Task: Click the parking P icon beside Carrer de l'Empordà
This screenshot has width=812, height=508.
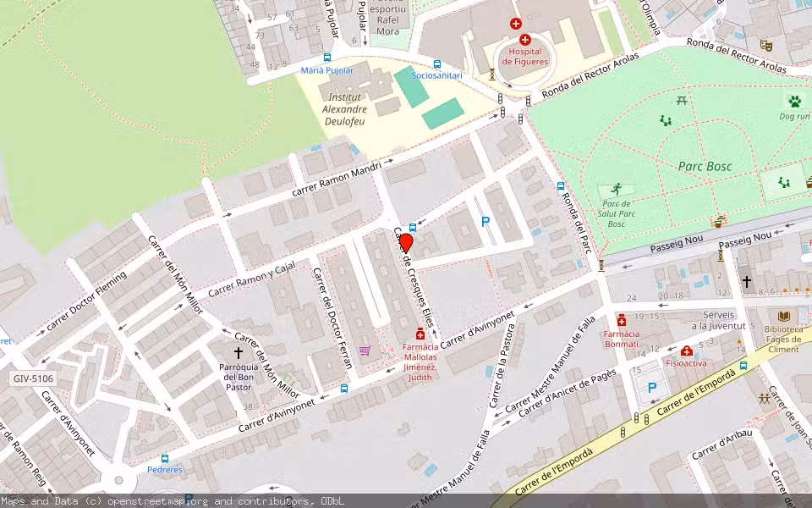Action: [651, 386]
